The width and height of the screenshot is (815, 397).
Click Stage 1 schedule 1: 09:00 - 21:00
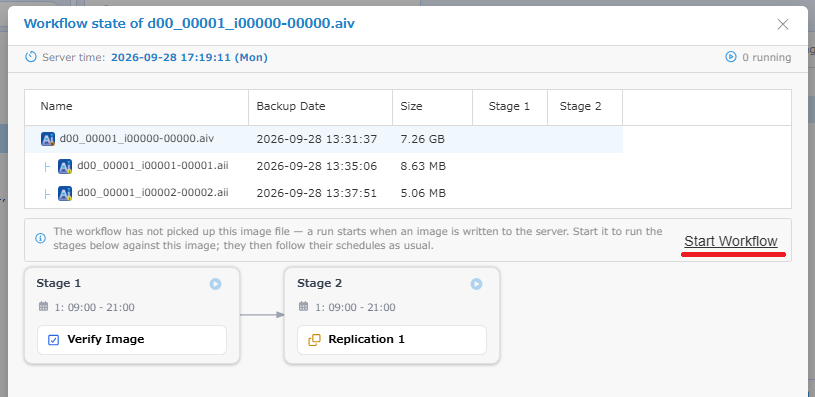[x=95, y=307]
